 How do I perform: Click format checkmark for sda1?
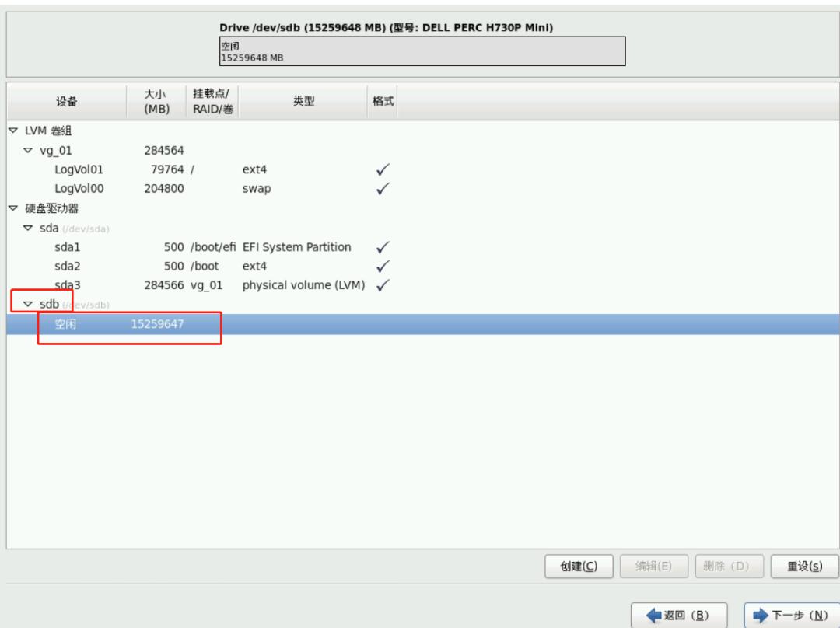383,247
